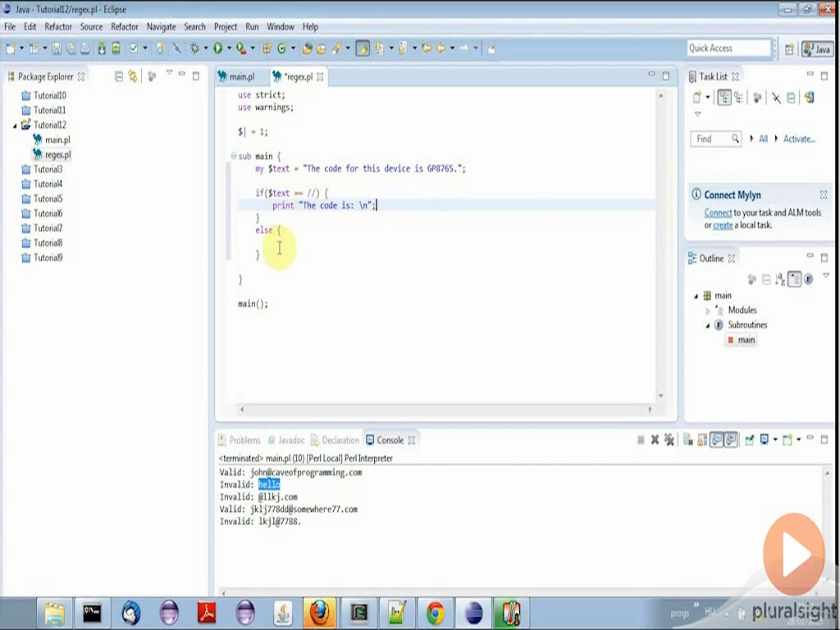Open the Window menu

[x=281, y=27]
